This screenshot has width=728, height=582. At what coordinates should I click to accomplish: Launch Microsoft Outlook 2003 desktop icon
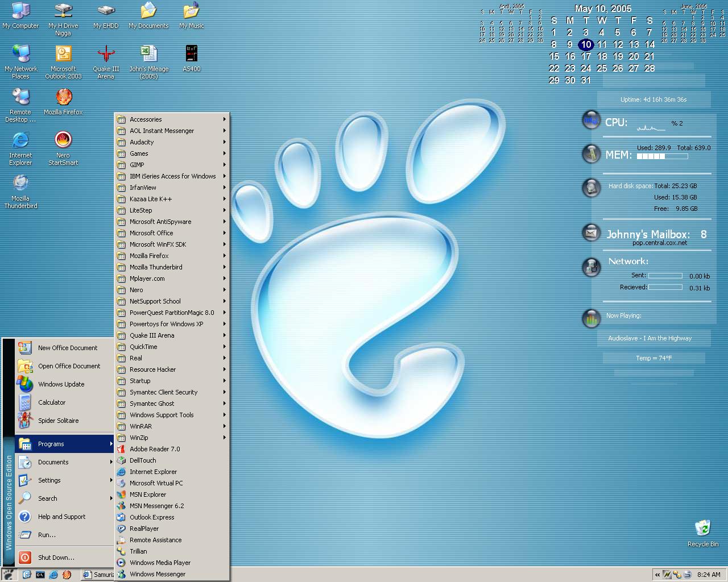[x=63, y=61]
